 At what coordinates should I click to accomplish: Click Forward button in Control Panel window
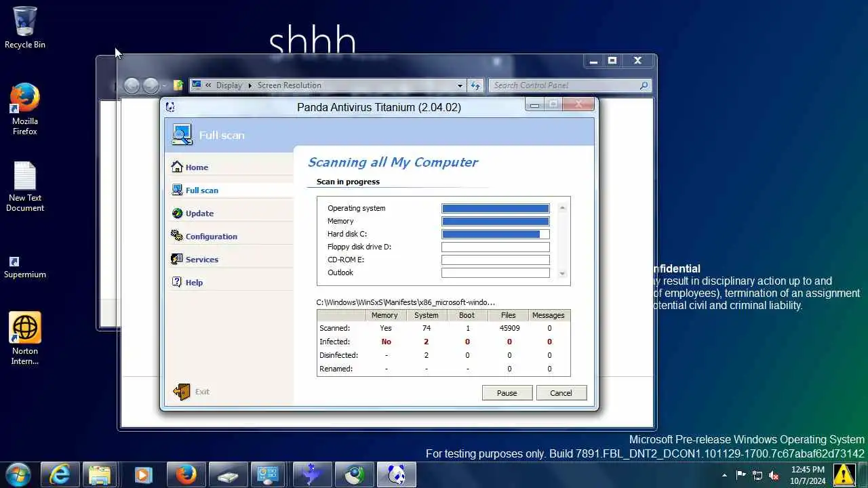pyautogui.click(x=151, y=85)
